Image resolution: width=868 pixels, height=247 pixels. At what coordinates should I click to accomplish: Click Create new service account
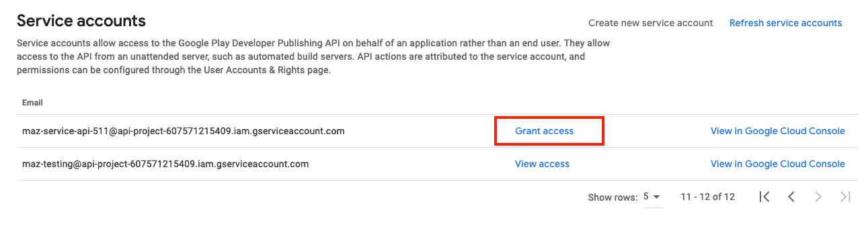coord(650,23)
